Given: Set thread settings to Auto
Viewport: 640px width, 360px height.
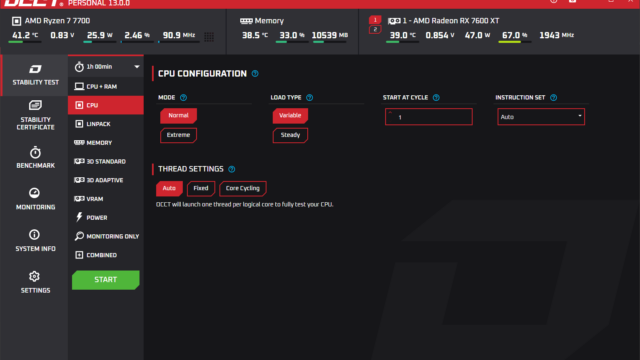Looking at the screenshot, I should point(169,189).
